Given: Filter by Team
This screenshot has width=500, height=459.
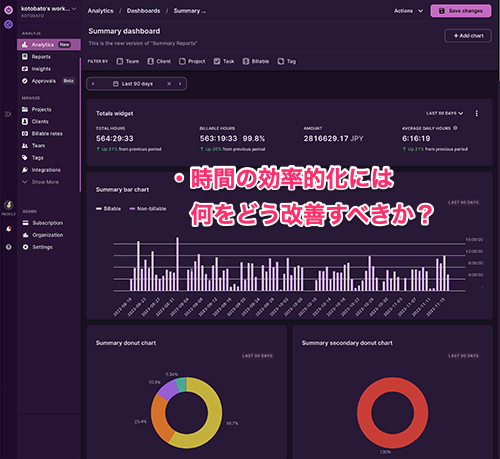Looking at the screenshot, I should click(128, 61).
